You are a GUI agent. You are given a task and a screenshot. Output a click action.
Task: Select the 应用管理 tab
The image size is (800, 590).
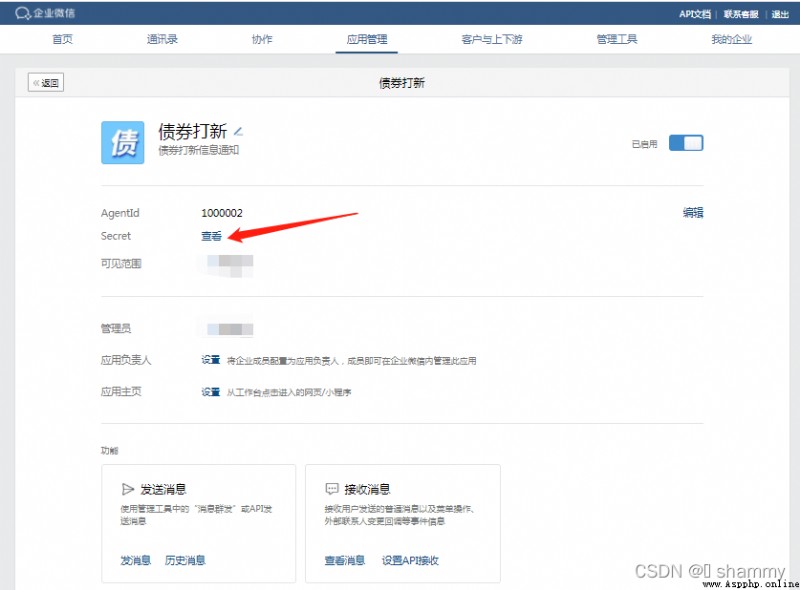(367, 39)
